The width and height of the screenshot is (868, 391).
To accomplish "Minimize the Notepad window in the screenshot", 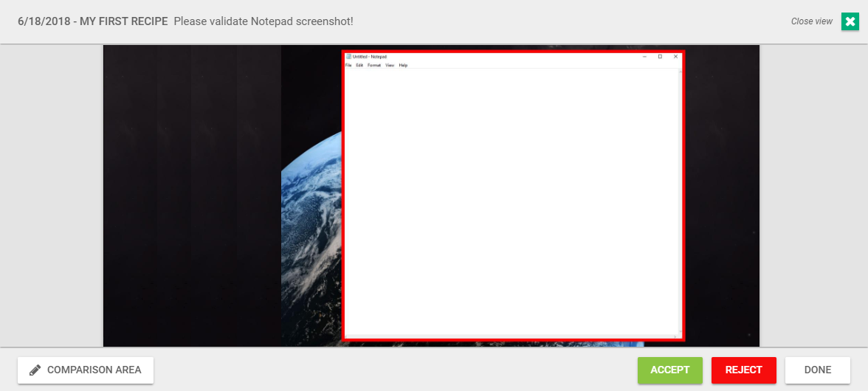I will [x=644, y=56].
